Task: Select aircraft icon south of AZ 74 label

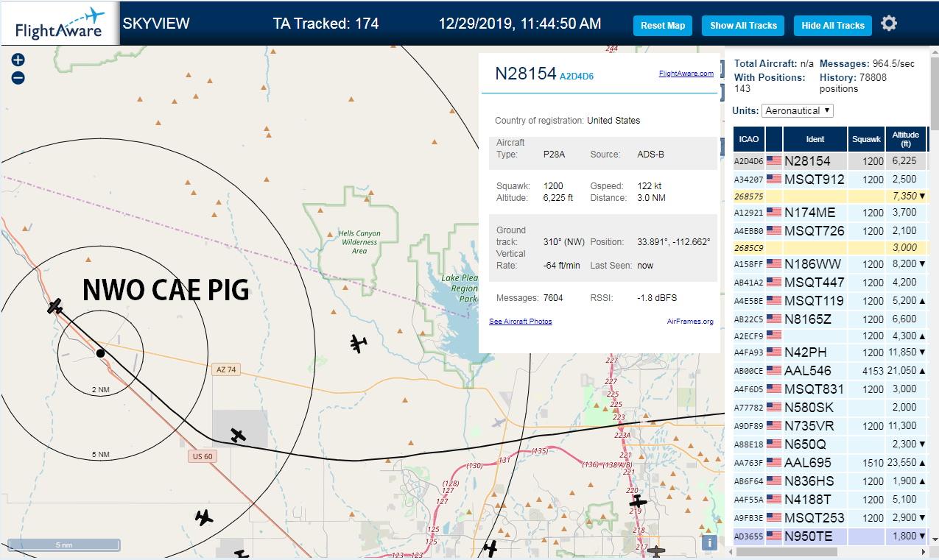Action: click(x=237, y=435)
